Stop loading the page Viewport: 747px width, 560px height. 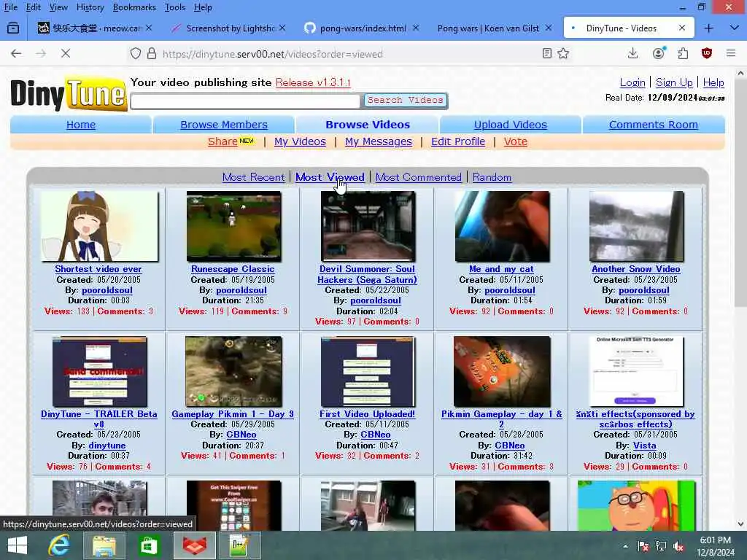(x=66, y=53)
